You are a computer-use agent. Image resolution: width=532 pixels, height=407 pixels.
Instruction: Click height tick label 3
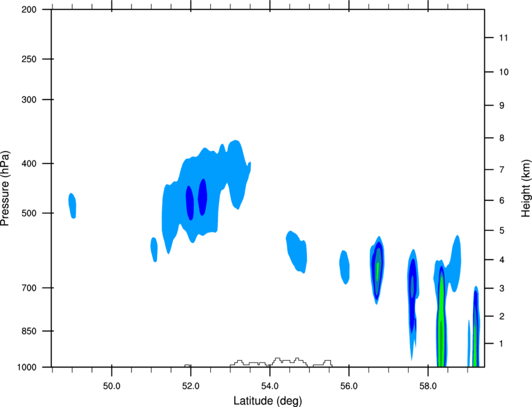pyautogui.click(x=501, y=288)
